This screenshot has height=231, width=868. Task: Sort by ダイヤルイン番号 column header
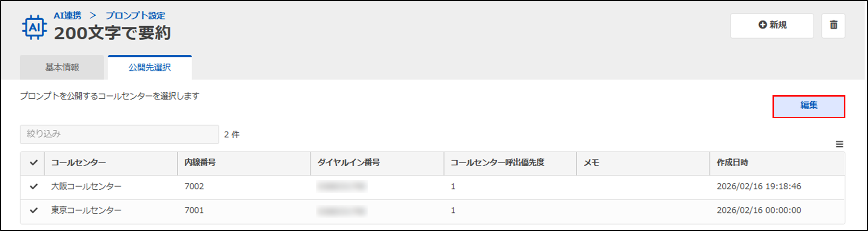[x=349, y=163]
